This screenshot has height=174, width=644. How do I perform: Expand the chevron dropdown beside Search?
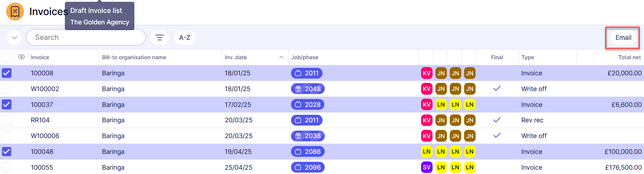click(x=14, y=37)
